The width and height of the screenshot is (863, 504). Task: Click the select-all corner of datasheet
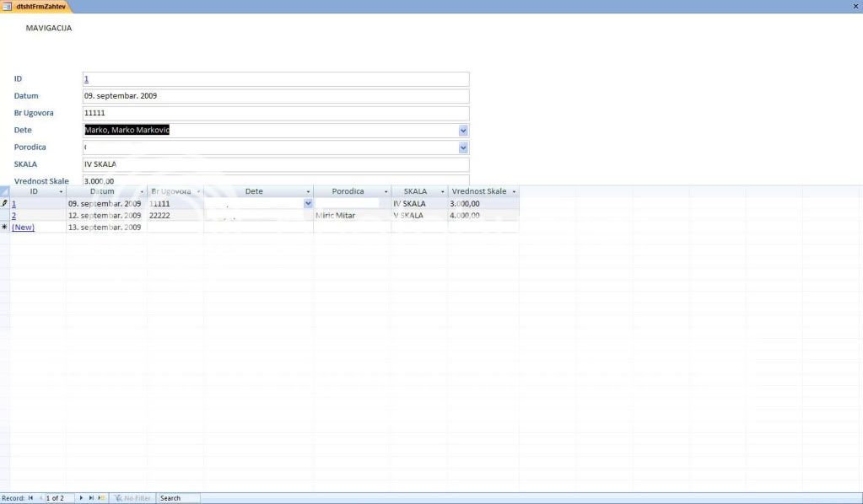coord(5,191)
